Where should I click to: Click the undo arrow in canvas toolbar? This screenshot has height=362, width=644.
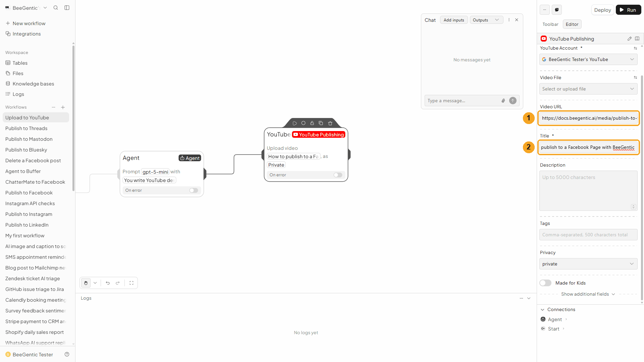click(108, 283)
